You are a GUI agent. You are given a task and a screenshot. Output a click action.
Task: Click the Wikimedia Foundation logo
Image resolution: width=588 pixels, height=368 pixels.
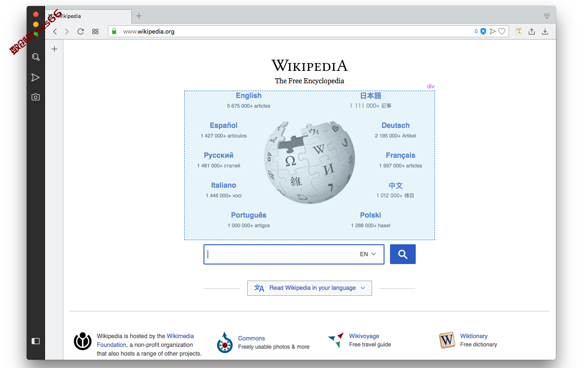tap(83, 341)
